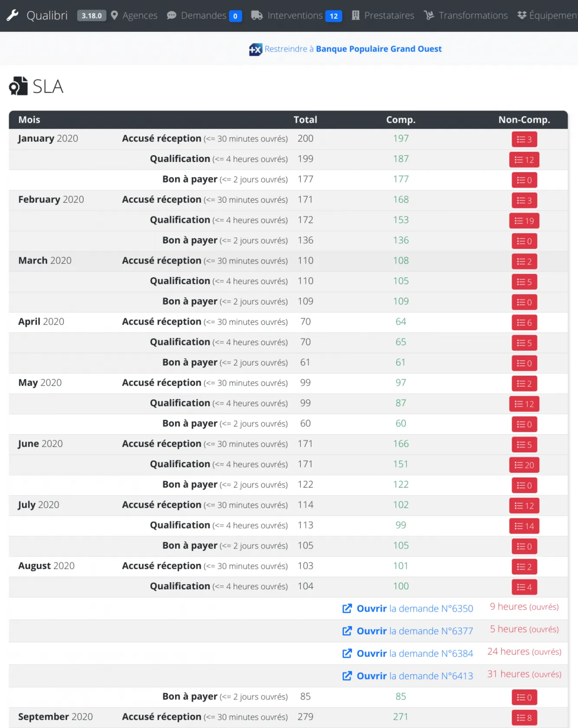
Task: Click the 3.18.0 version badge
Action: pos(91,16)
